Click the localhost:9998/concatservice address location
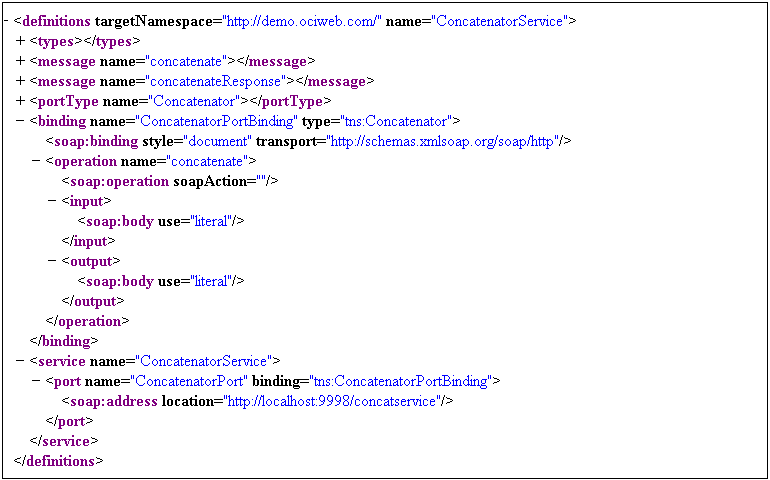Image resolution: width=770 pixels, height=480 pixels. [332, 401]
